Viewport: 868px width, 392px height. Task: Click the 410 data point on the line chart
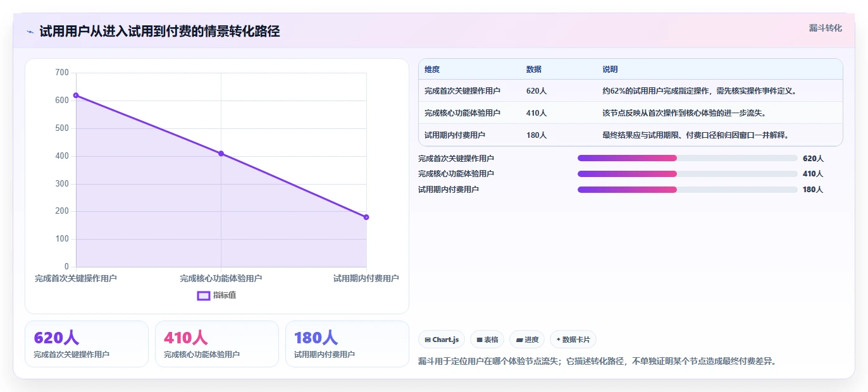221,154
